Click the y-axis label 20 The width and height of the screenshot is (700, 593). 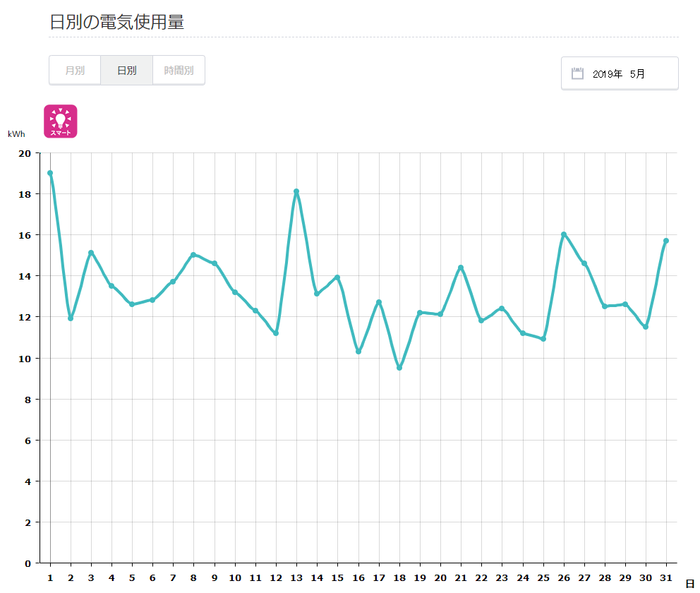pos(25,154)
